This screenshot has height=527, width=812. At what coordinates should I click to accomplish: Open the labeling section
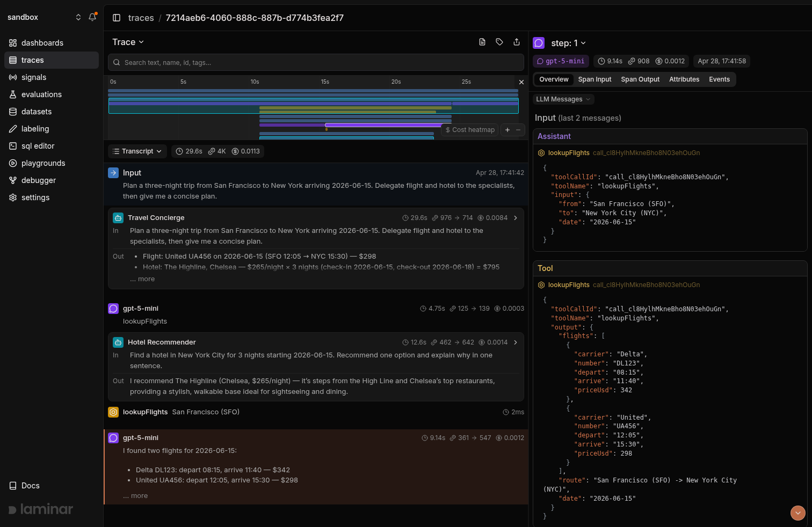[52, 129]
